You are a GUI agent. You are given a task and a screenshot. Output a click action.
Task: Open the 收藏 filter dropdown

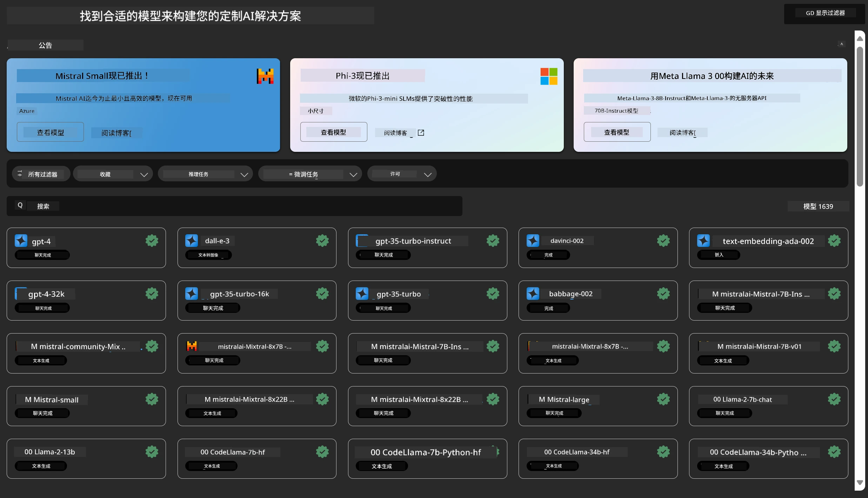pyautogui.click(x=113, y=174)
